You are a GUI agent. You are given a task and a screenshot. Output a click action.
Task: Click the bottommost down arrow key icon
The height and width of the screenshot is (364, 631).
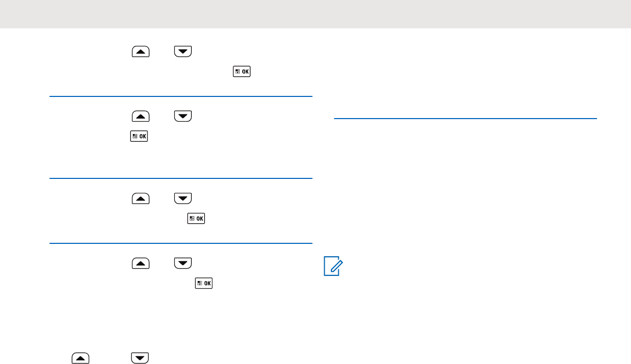click(140, 358)
